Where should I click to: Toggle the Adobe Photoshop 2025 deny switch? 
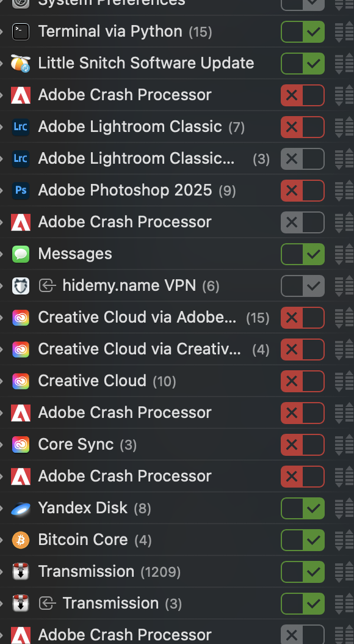coord(303,191)
